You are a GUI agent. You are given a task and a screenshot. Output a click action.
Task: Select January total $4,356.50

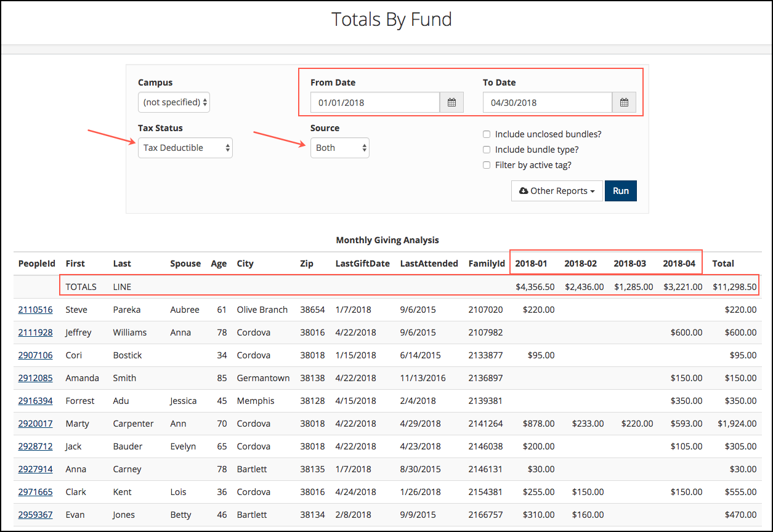point(535,287)
